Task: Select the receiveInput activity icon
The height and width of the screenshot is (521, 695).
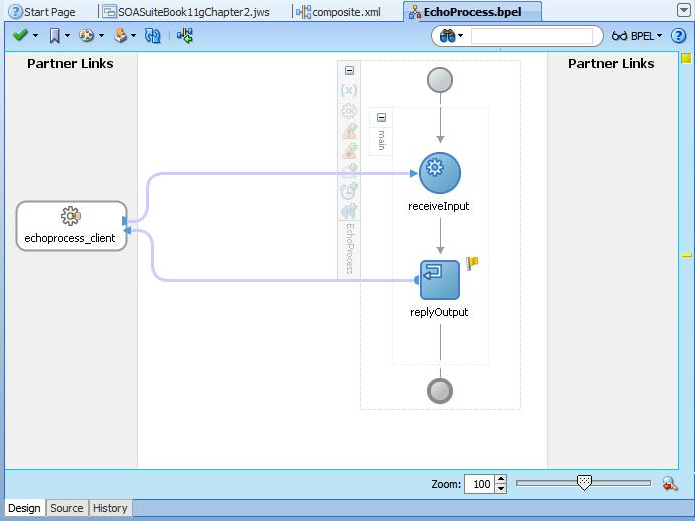Action: [x=440, y=173]
